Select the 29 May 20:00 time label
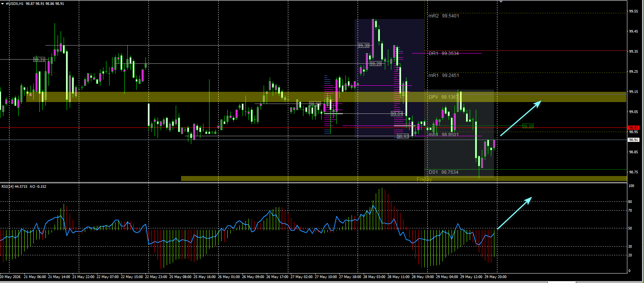Image resolution: width=644 pixels, height=283 pixels. click(x=496, y=277)
